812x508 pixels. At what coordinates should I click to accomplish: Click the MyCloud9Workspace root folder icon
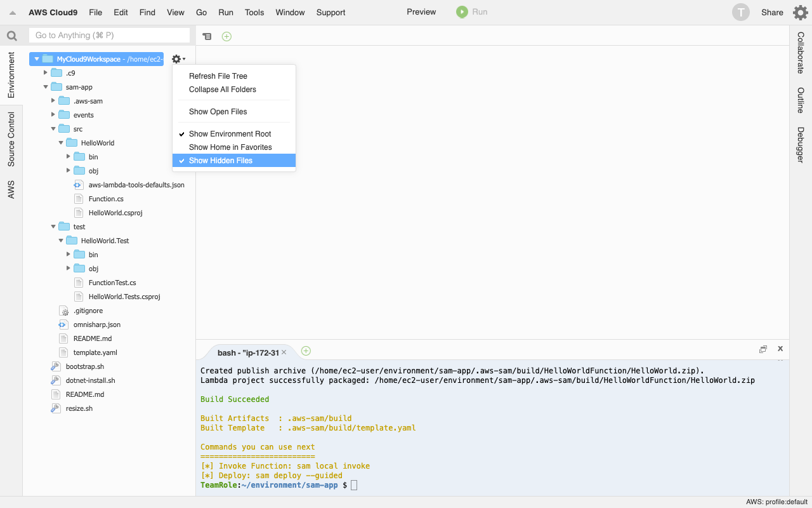[x=48, y=59]
